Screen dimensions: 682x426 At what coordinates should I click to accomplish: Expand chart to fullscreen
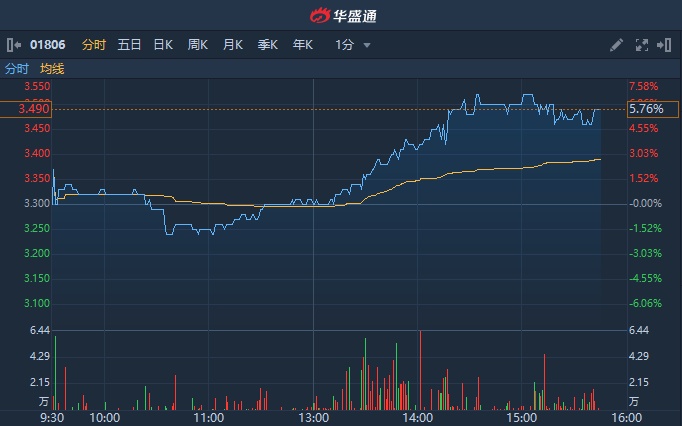[x=642, y=45]
